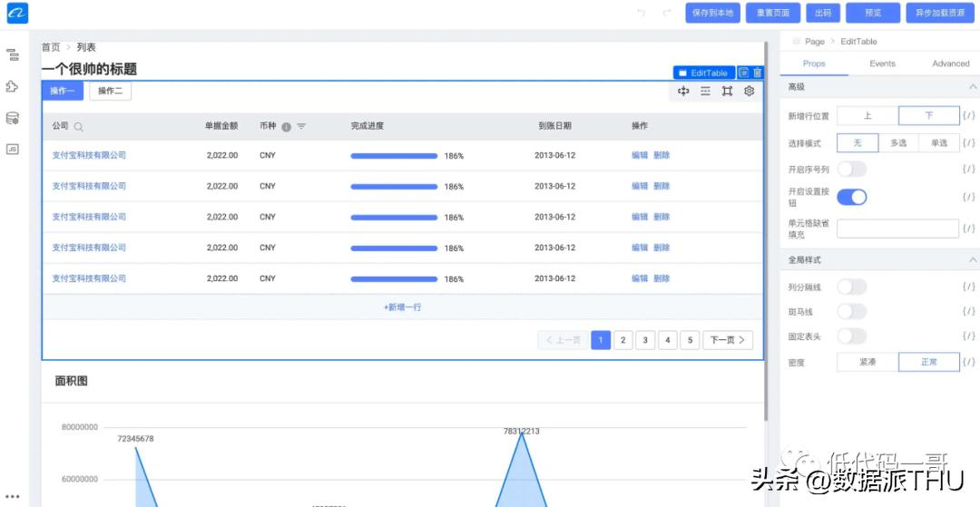Switch to the Advanced tab
The height and width of the screenshot is (507, 980).
pos(950,63)
